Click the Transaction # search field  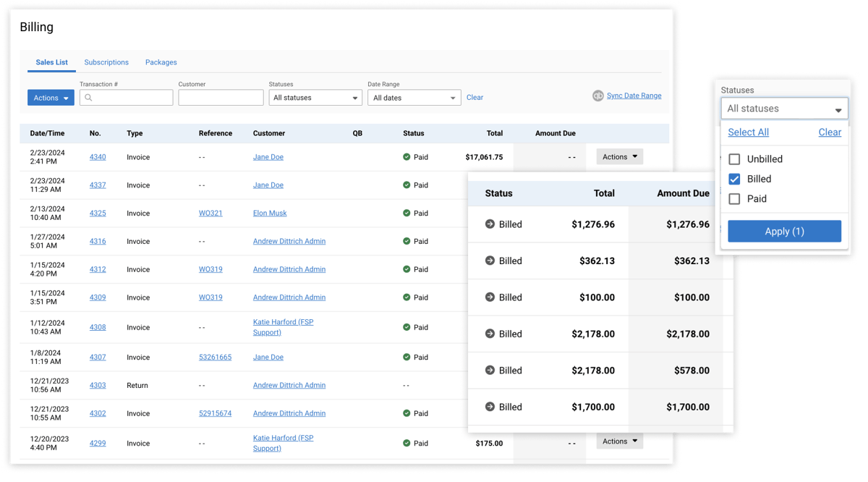(126, 98)
